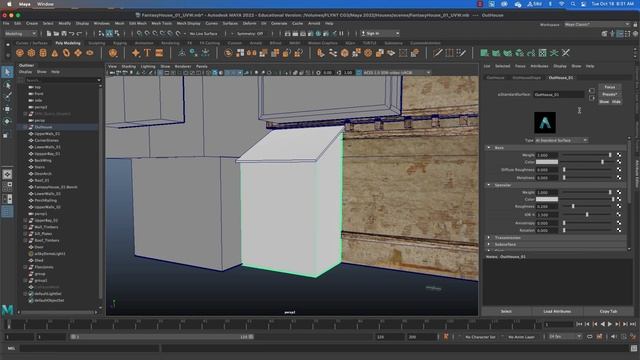Select the polygon sphere shelf icon
The width and height of the screenshot is (640, 360).
(x=20, y=53)
